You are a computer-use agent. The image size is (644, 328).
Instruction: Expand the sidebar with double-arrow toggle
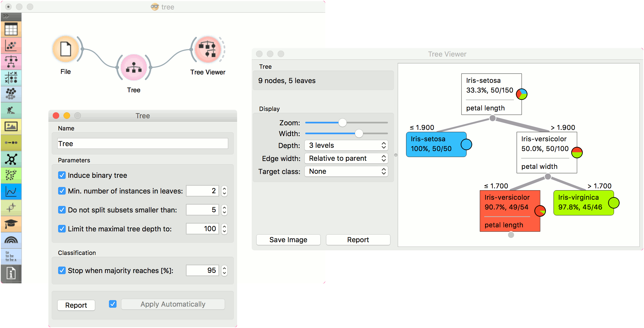[x=6, y=16]
